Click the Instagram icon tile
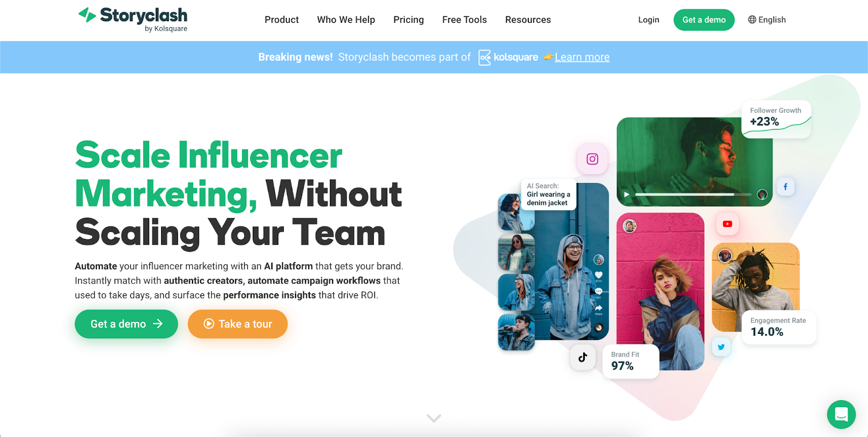868x437 pixels. [x=592, y=159]
